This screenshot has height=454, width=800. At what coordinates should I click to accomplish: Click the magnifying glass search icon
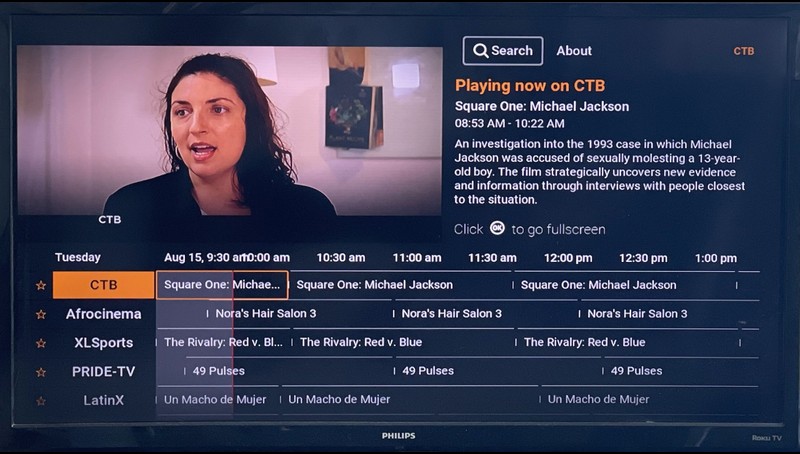click(x=480, y=51)
